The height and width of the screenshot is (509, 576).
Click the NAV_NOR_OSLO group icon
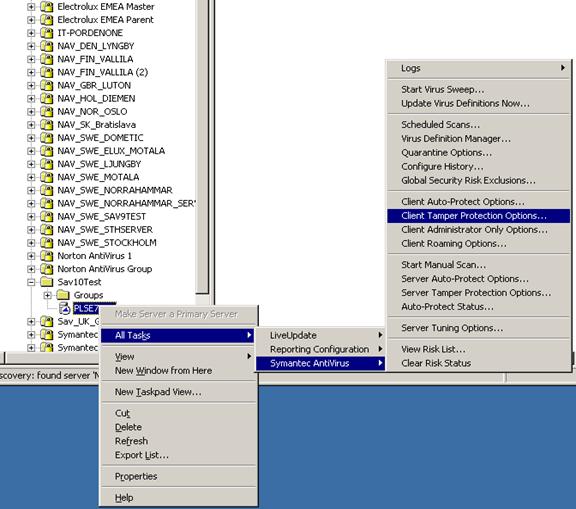[x=47, y=112]
